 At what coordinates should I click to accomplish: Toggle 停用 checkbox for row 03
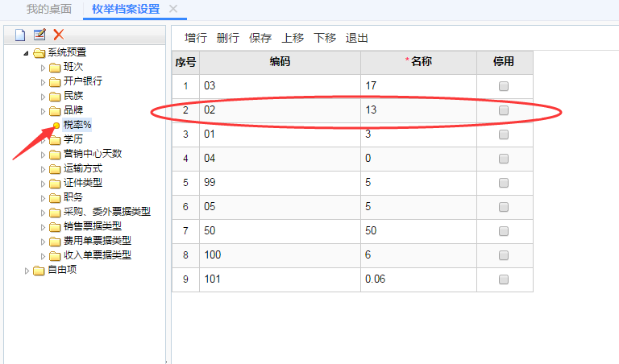(504, 86)
